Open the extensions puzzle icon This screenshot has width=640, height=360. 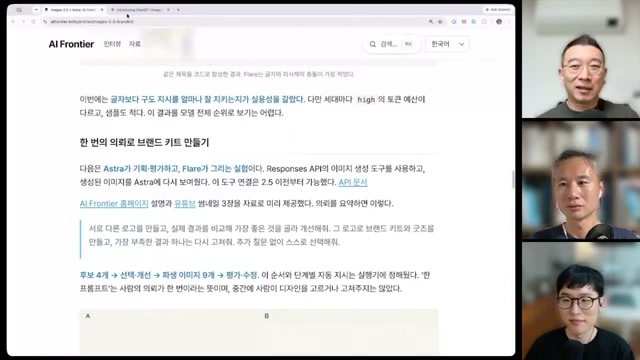[x=484, y=21]
